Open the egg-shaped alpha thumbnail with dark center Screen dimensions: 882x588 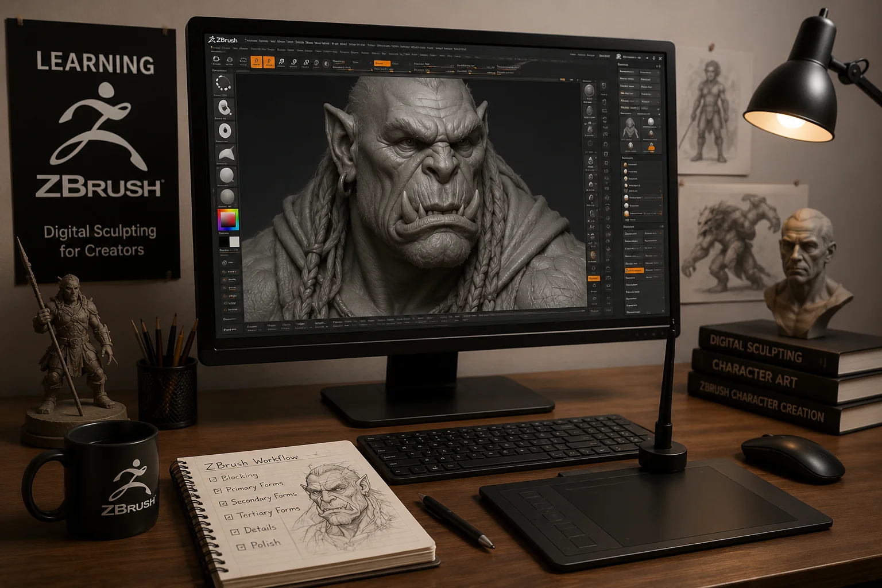point(225,107)
